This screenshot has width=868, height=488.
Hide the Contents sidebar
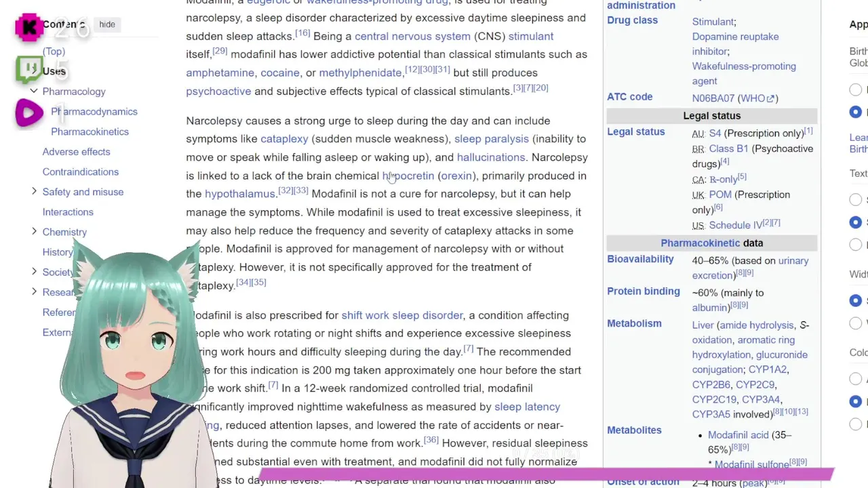click(107, 24)
